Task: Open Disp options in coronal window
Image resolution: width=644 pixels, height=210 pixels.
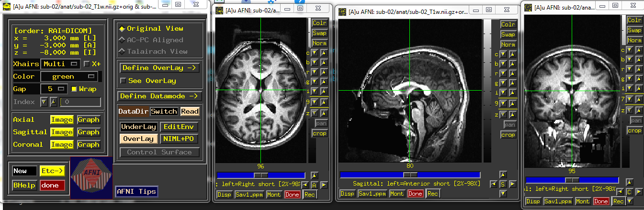Action: 533,201
